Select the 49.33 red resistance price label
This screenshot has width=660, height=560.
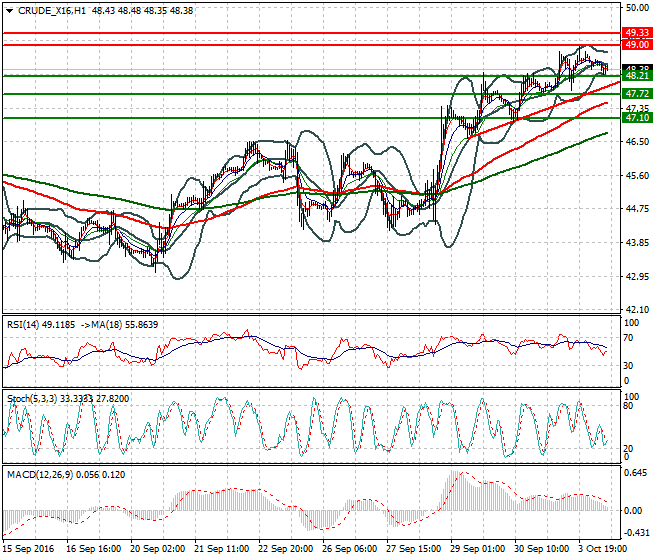(637, 33)
